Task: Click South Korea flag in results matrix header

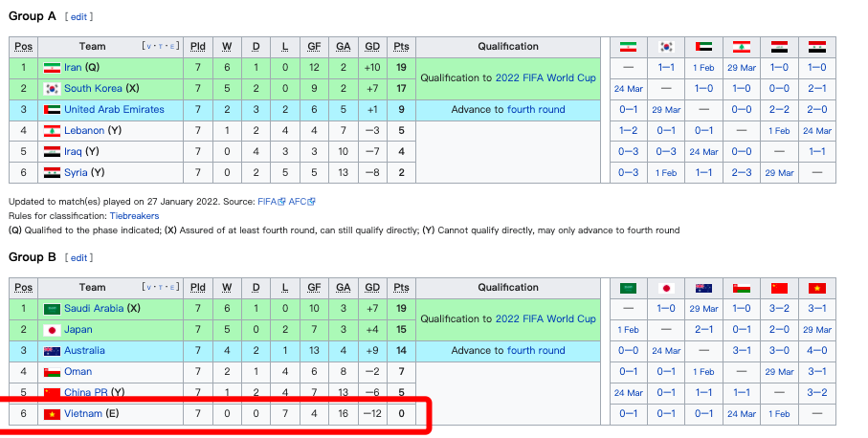Action: 666,47
